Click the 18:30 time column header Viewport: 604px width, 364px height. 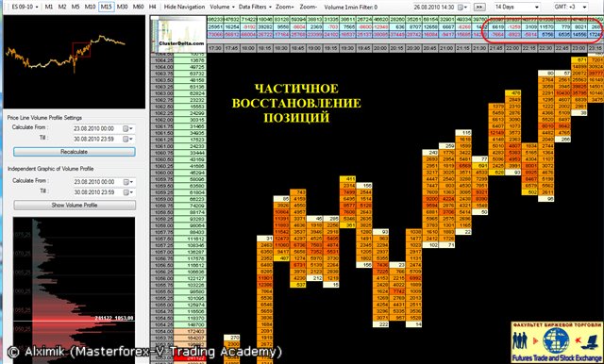pos(281,48)
